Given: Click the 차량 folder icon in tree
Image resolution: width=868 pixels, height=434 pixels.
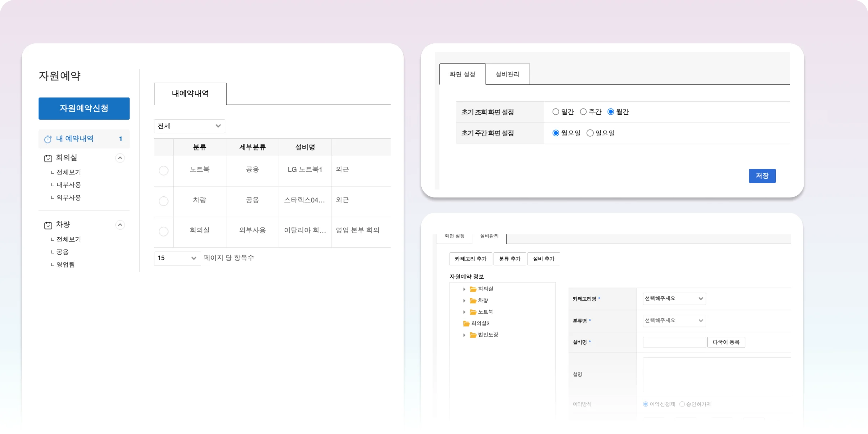Looking at the screenshot, I should (x=473, y=301).
